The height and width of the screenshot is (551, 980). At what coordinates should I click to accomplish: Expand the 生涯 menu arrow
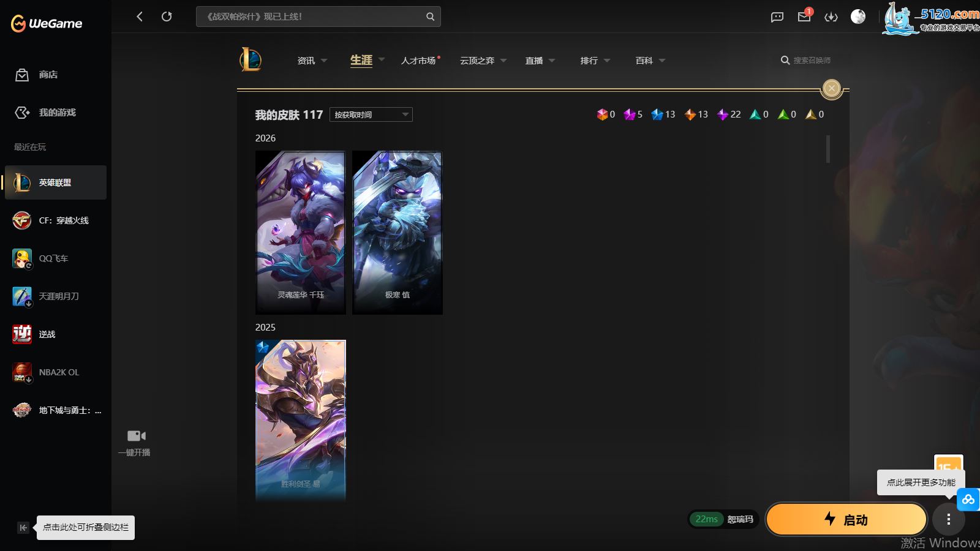pos(382,59)
